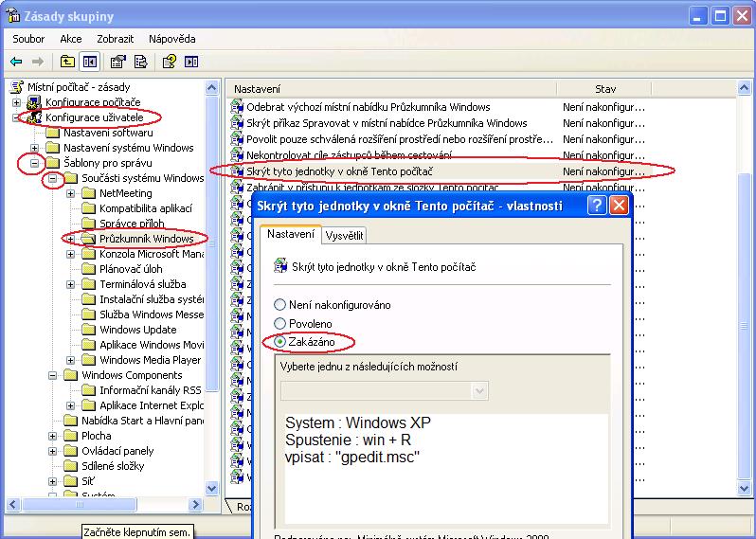Click the Zásady skupiny title bar app icon
The height and width of the screenshot is (539, 756).
(x=13, y=16)
